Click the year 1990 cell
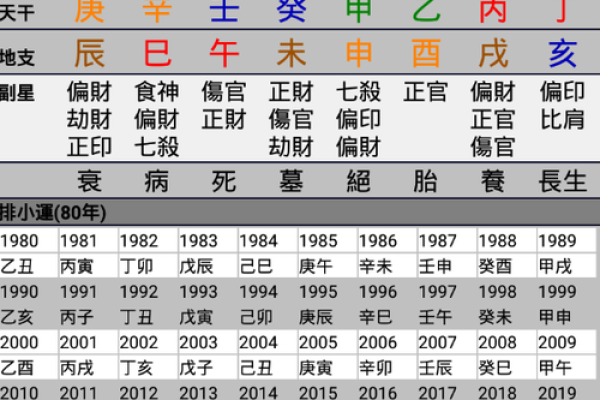 (29, 292)
